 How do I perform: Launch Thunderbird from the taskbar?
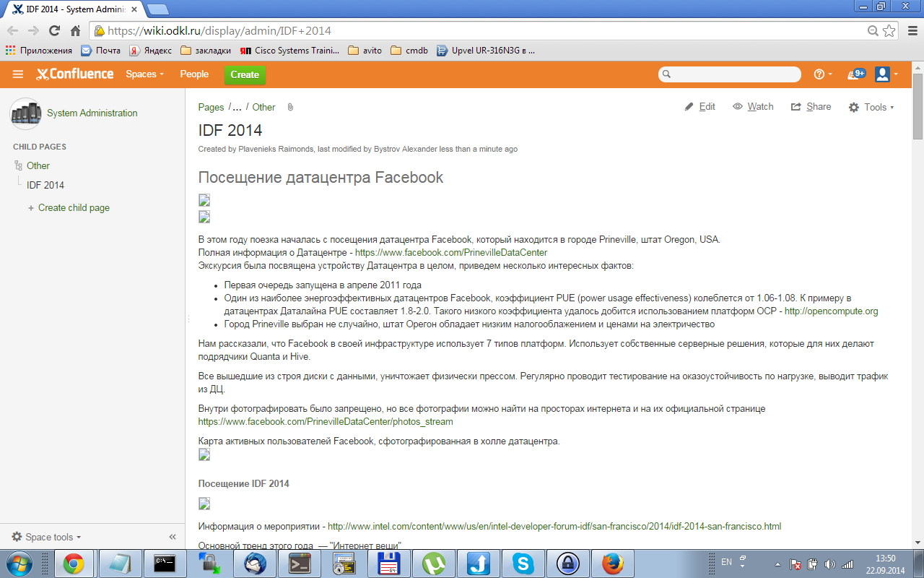255,564
